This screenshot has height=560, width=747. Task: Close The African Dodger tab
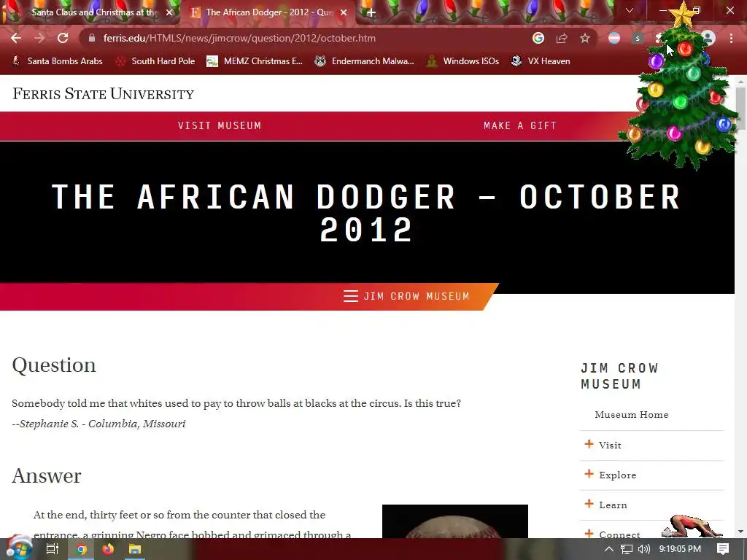coord(344,12)
